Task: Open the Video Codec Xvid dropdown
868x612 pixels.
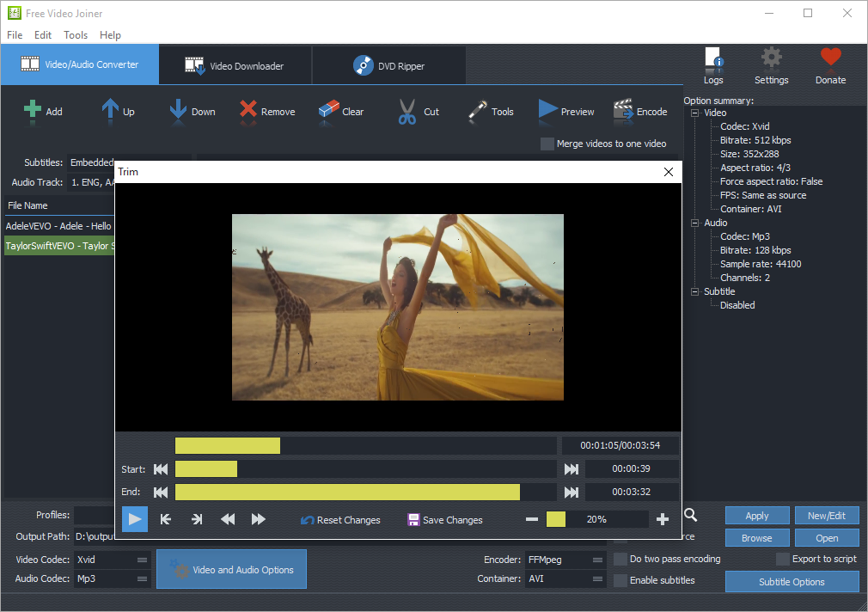Action: pyautogui.click(x=113, y=560)
